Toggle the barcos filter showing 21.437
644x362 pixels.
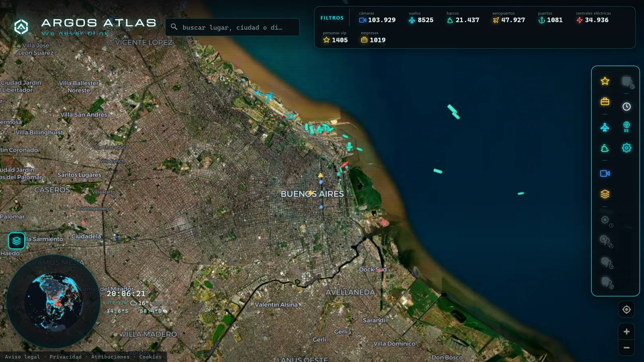pos(463,17)
